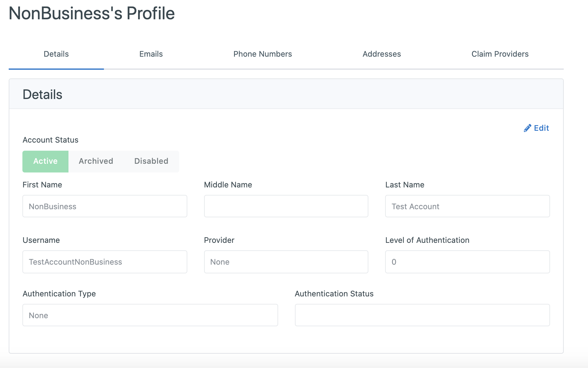Go to the Addresses tab
The width and height of the screenshot is (588, 368).
tap(382, 54)
